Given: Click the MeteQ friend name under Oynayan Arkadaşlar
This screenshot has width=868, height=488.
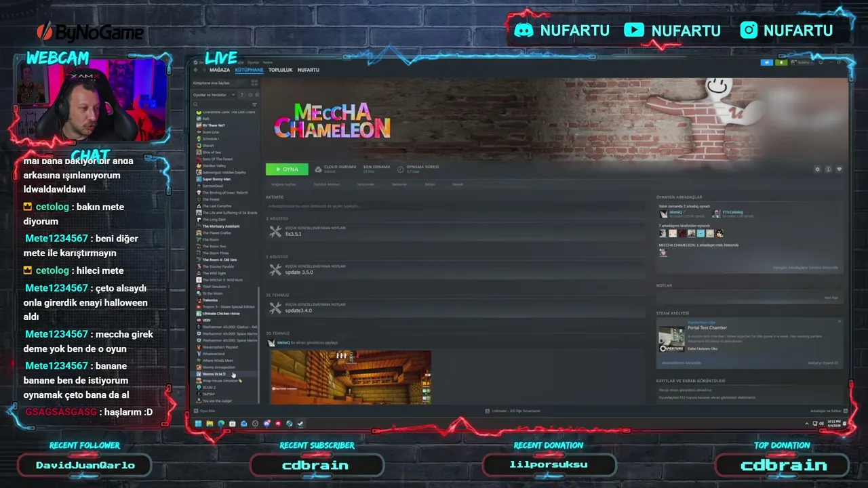Looking at the screenshot, I should (675, 212).
